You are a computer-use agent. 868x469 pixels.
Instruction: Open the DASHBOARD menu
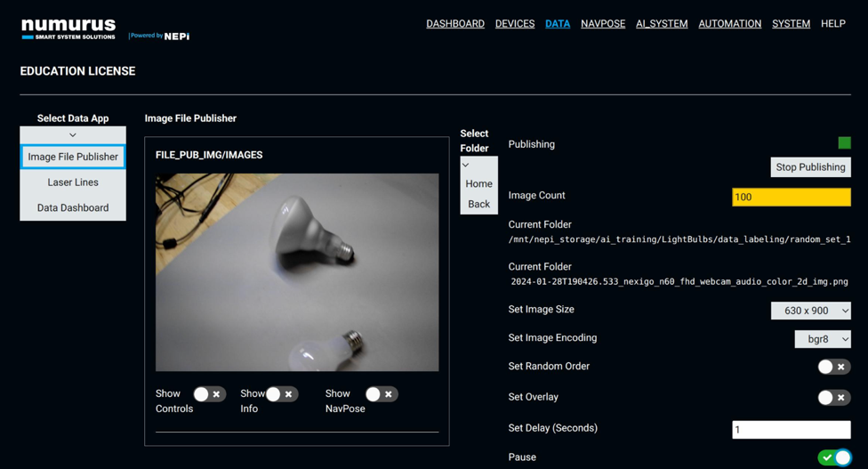coord(454,24)
